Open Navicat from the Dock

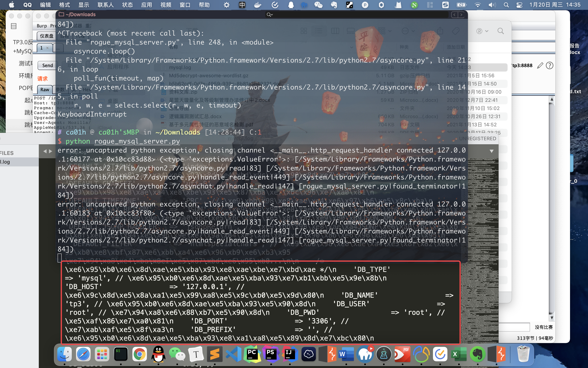click(x=421, y=354)
